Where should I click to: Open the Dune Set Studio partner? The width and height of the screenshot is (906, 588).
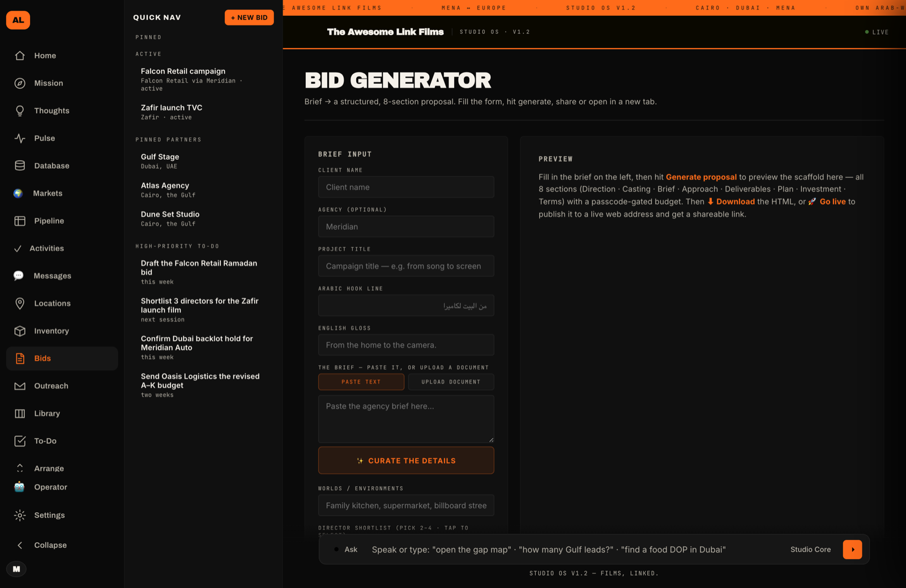pyautogui.click(x=204, y=219)
